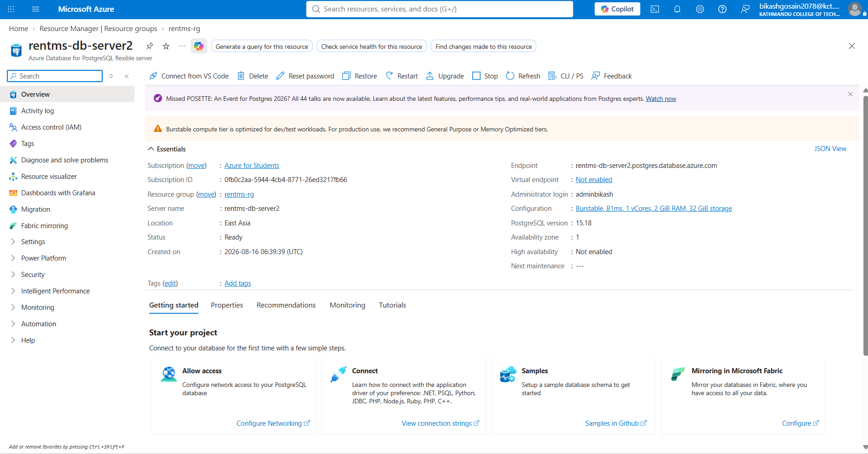This screenshot has height=454, width=868.
Task: Switch to the Recommendations tab
Action: (286, 305)
